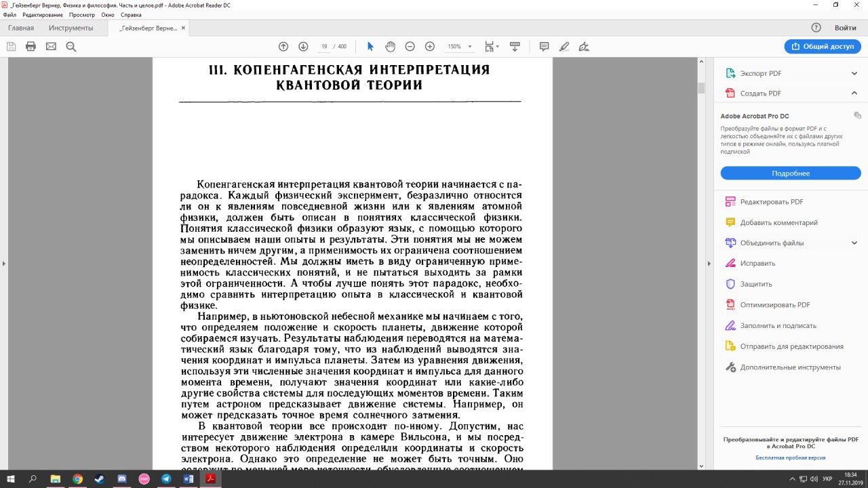Open Объединить файлы tool
The width and height of the screenshot is (868, 488).
coord(772,243)
